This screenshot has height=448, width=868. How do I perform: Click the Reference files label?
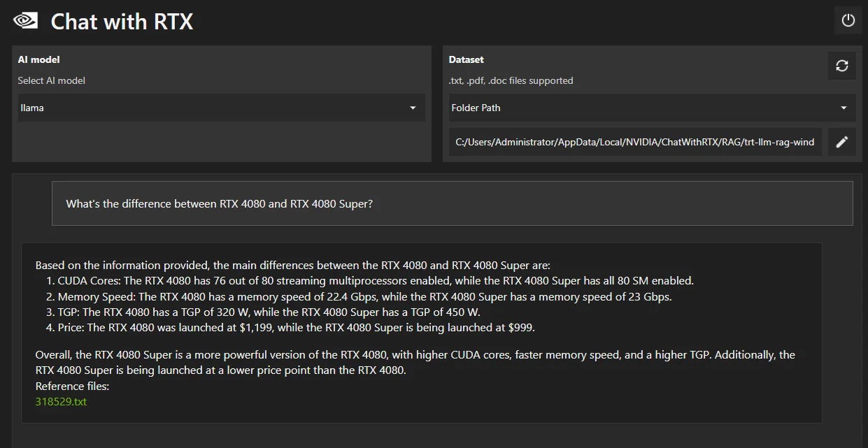pyautogui.click(x=72, y=386)
